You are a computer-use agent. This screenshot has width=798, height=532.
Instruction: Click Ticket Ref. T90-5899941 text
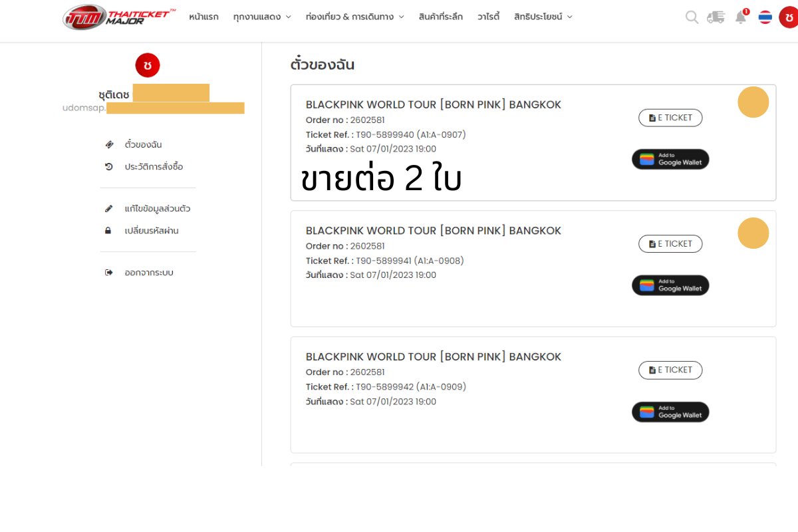point(385,261)
